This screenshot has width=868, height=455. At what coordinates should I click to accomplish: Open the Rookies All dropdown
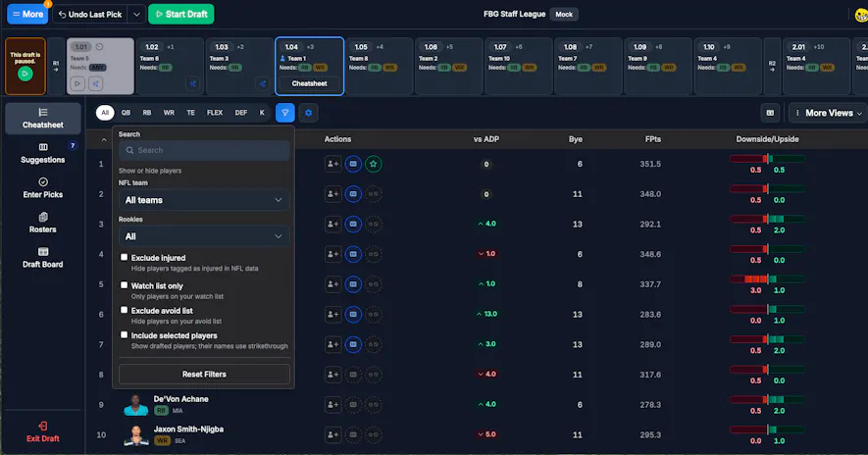(204, 236)
